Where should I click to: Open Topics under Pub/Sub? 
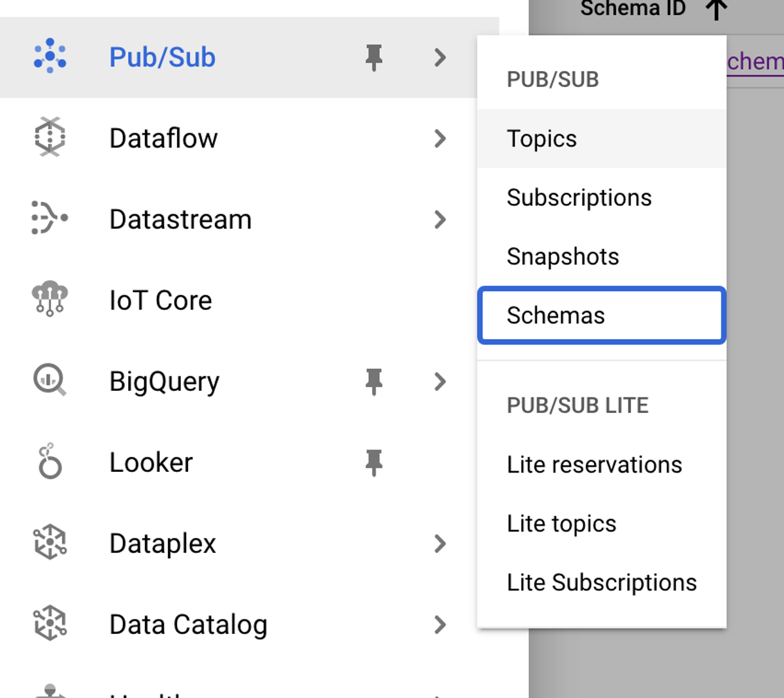point(541,138)
